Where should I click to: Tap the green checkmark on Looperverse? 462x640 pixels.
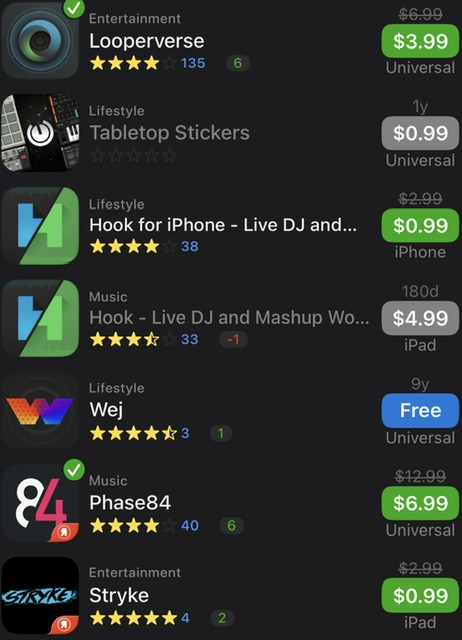pyautogui.click(x=74, y=8)
